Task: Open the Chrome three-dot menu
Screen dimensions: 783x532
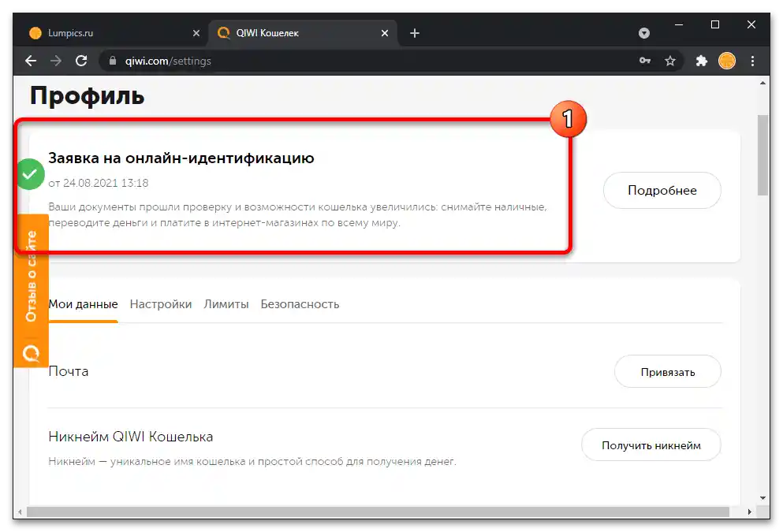Action: [x=752, y=61]
